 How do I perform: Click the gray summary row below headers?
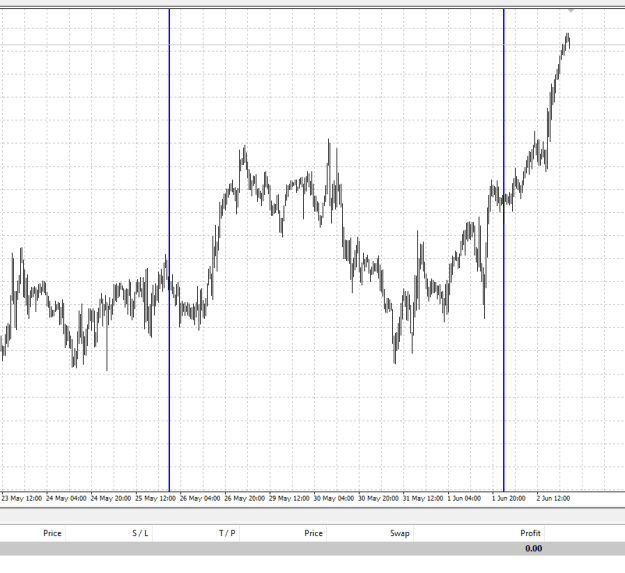312,549
